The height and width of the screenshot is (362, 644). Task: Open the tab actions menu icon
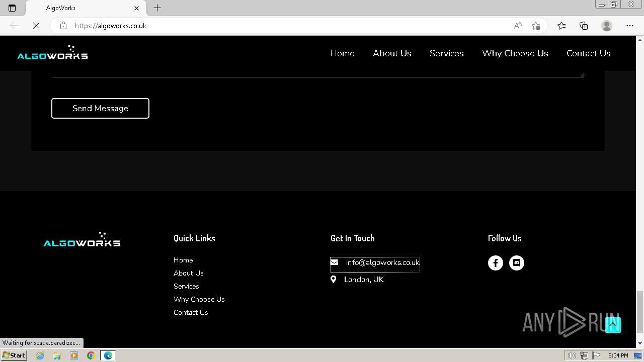tap(12, 8)
